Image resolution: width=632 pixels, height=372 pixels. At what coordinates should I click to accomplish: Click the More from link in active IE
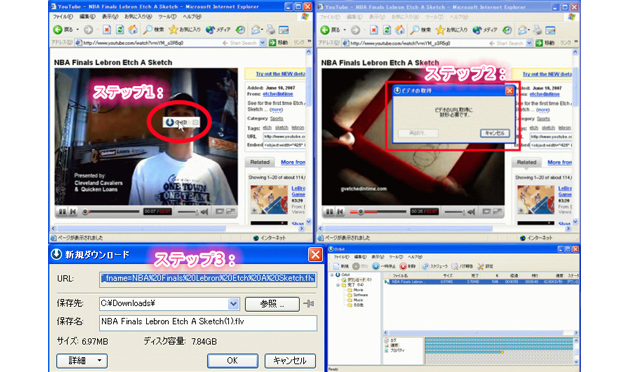point(293,162)
